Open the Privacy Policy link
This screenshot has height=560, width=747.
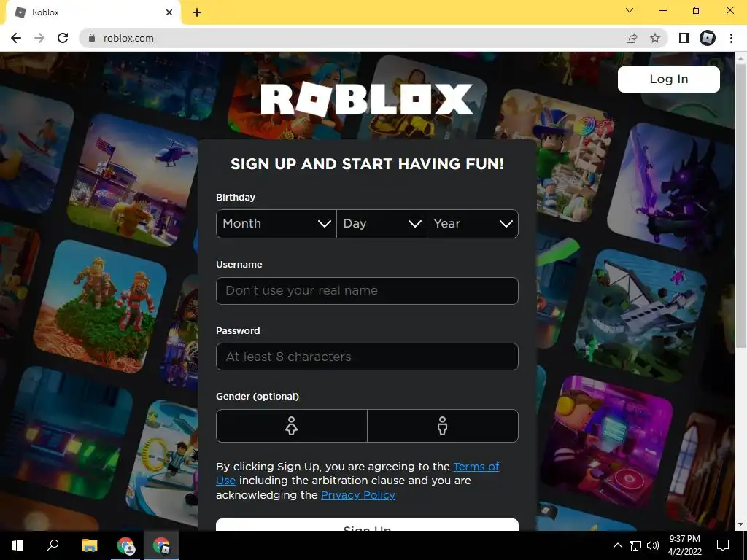click(x=358, y=495)
